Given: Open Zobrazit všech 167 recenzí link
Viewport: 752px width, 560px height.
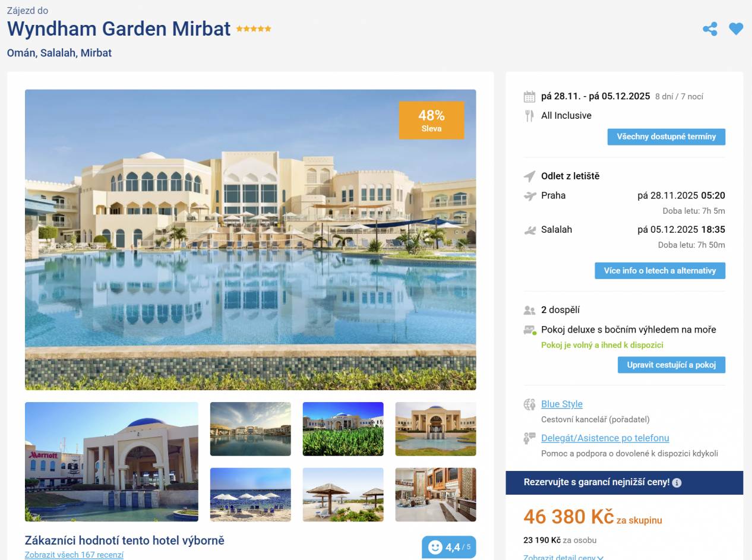Looking at the screenshot, I should point(74,555).
